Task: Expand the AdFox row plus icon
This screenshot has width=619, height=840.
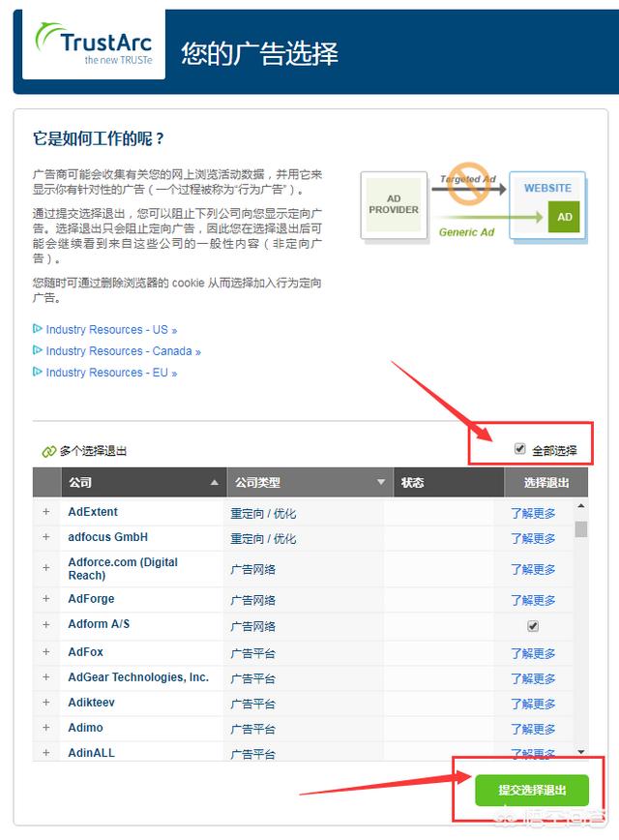Action: pyautogui.click(x=45, y=653)
